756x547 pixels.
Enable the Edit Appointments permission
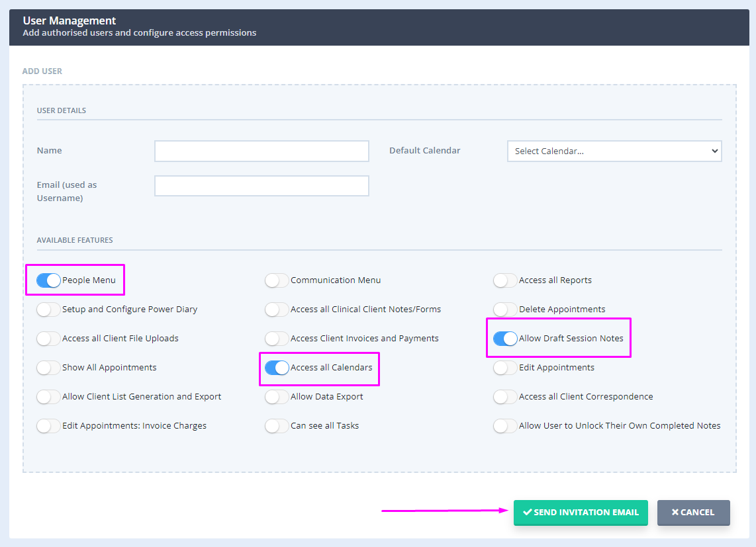coord(504,367)
